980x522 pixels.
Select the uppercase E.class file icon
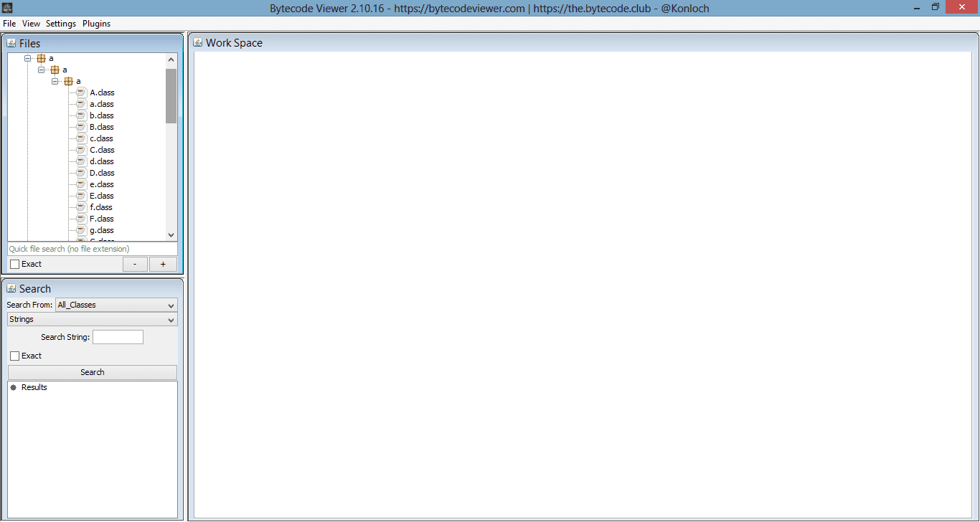coord(81,196)
